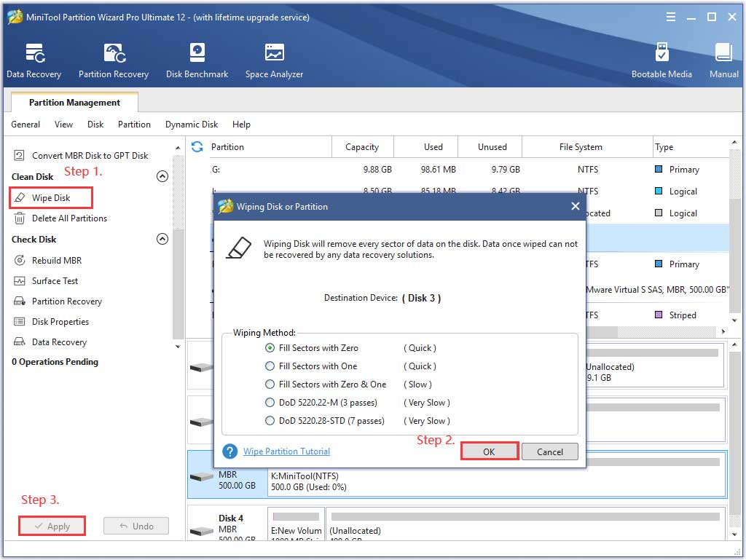
Task: Click Cancel in wiping dialog
Action: pos(550,451)
